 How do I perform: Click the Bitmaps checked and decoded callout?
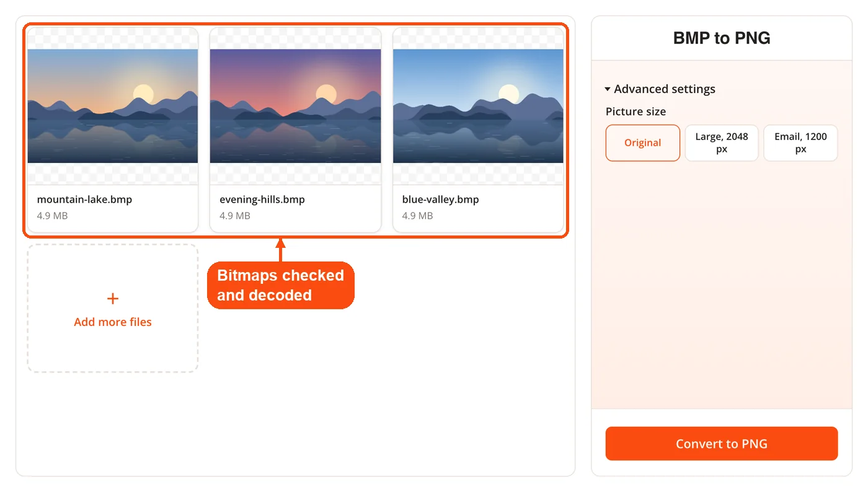pyautogui.click(x=280, y=285)
